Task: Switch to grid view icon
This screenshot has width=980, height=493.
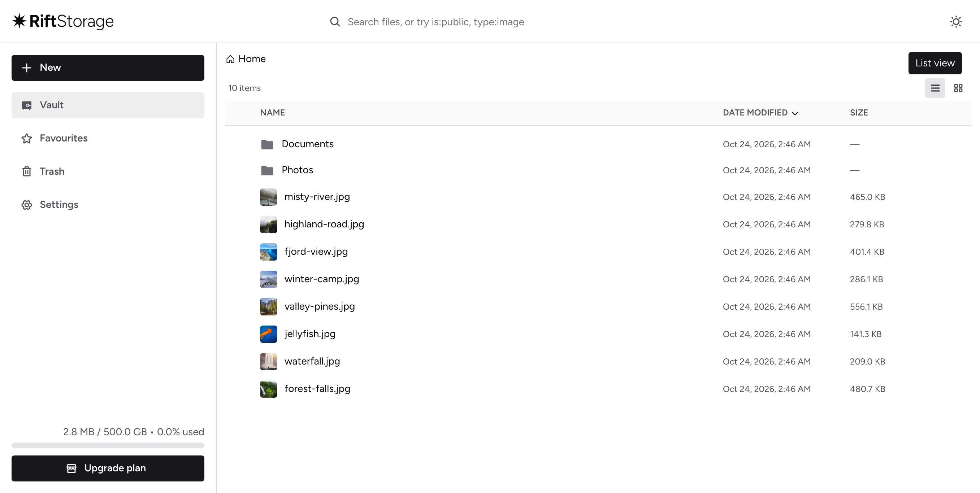Action: (958, 88)
